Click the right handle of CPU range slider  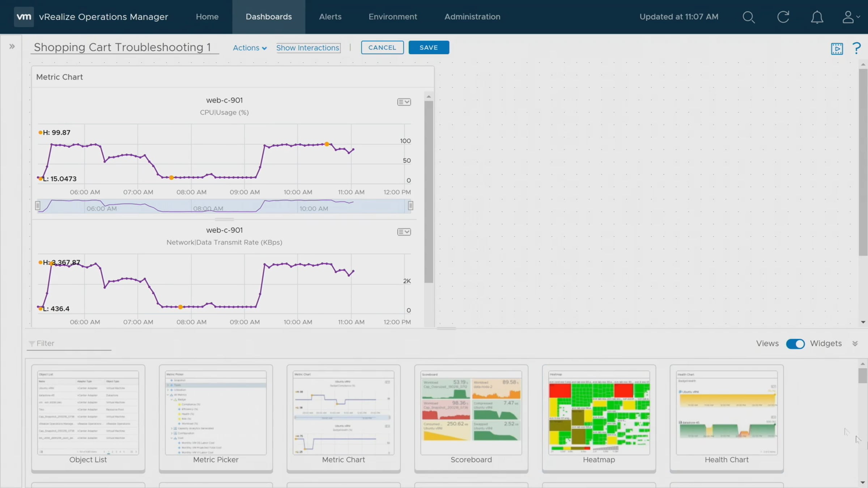(410, 206)
